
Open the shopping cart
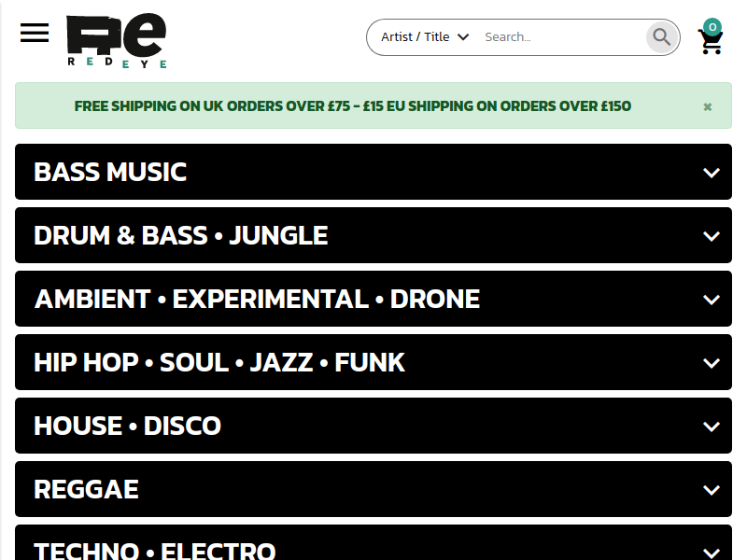pos(711,41)
